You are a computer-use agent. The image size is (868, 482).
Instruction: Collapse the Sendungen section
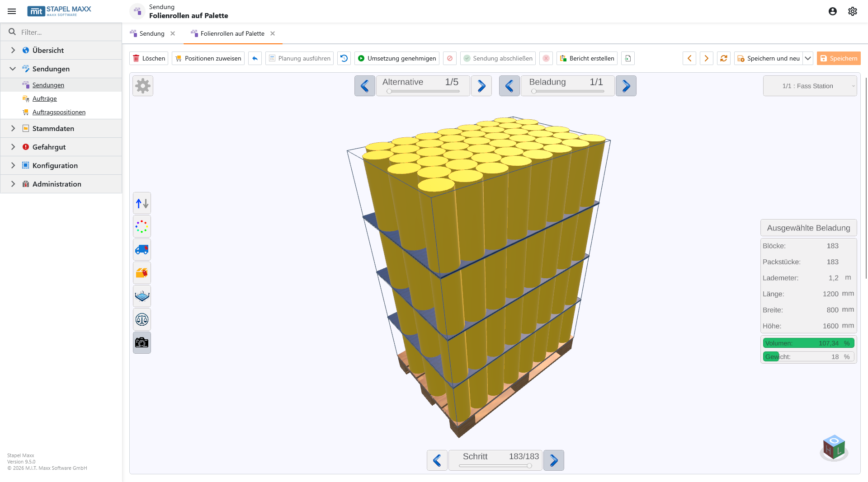coord(13,69)
